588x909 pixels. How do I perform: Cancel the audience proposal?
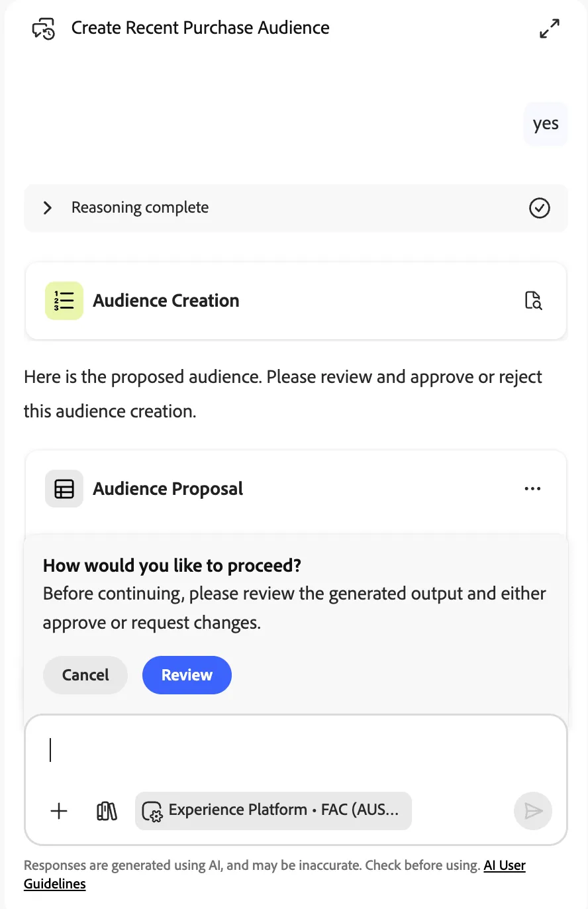pyautogui.click(x=85, y=675)
